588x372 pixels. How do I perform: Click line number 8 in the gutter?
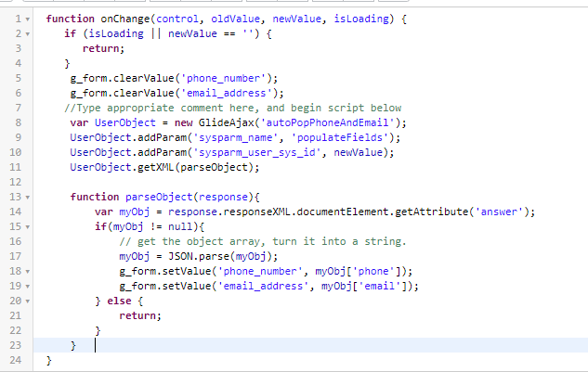(18, 122)
